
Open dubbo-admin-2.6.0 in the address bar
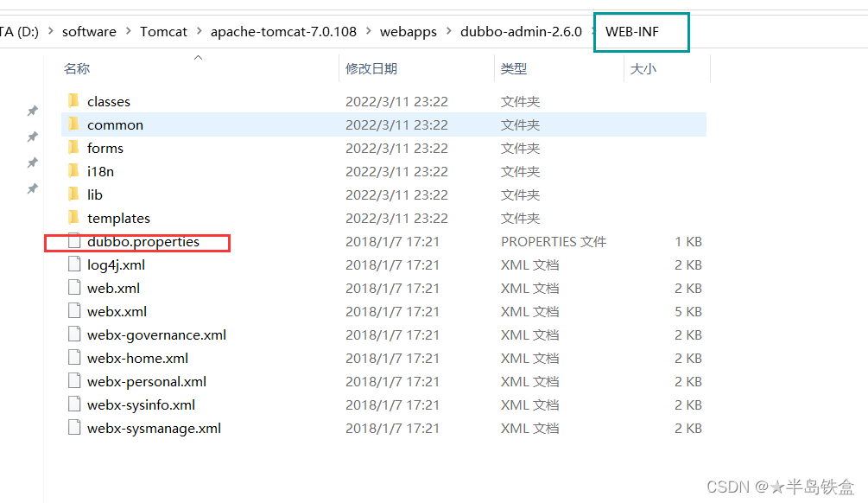point(521,32)
